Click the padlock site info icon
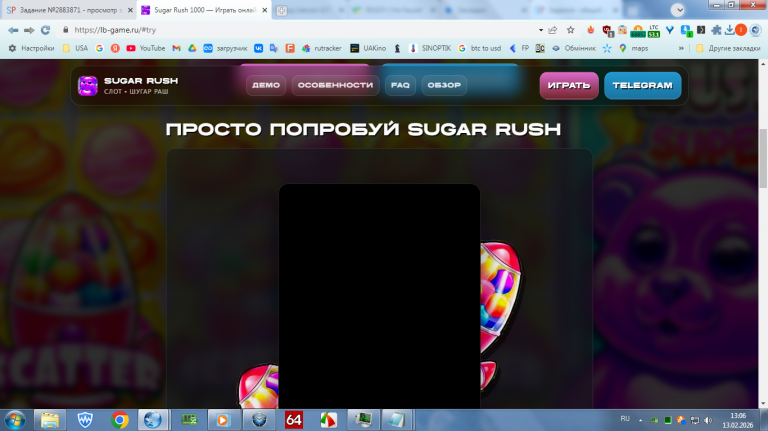This screenshot has height=431, width=768. click(66, 30)
